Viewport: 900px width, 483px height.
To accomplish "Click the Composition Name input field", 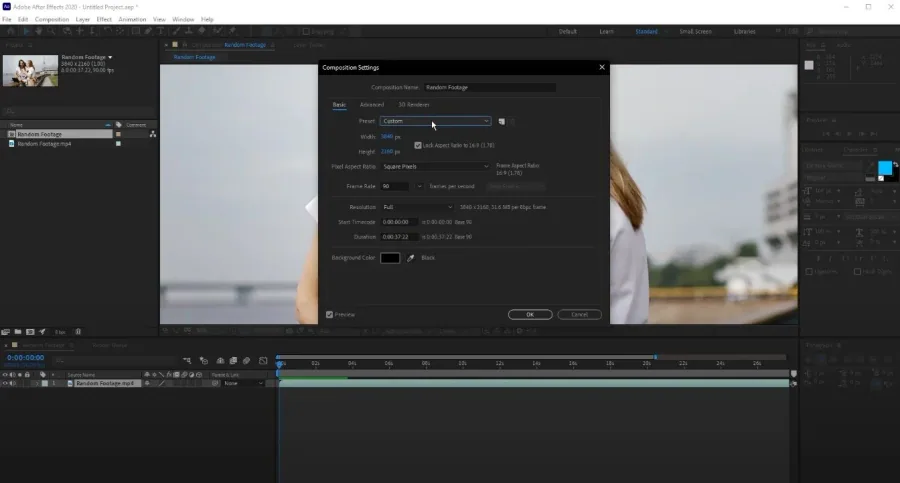I will (490, 87).
